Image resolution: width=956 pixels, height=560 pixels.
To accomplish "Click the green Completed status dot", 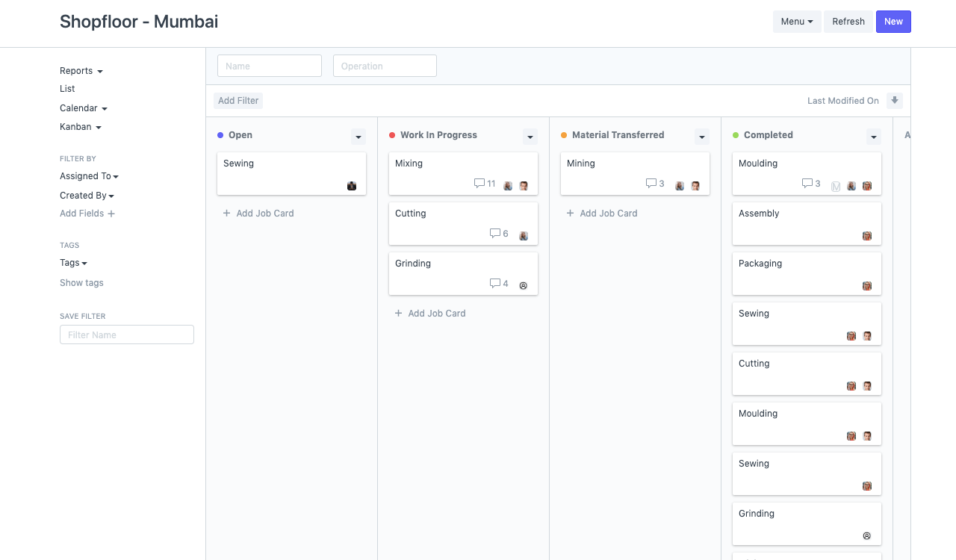I will tap(736, 135).
